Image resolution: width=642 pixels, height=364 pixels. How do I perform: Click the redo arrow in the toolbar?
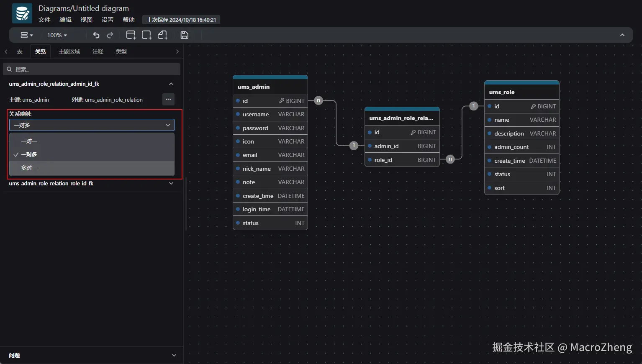tap(110, 35)
